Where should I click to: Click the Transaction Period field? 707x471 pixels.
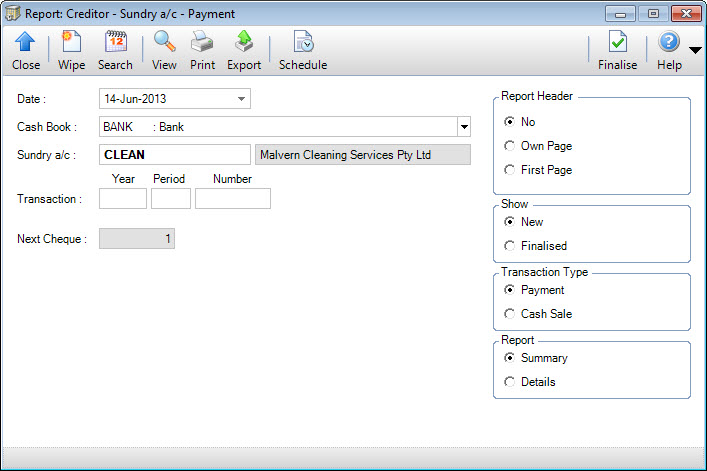point(171,199)
